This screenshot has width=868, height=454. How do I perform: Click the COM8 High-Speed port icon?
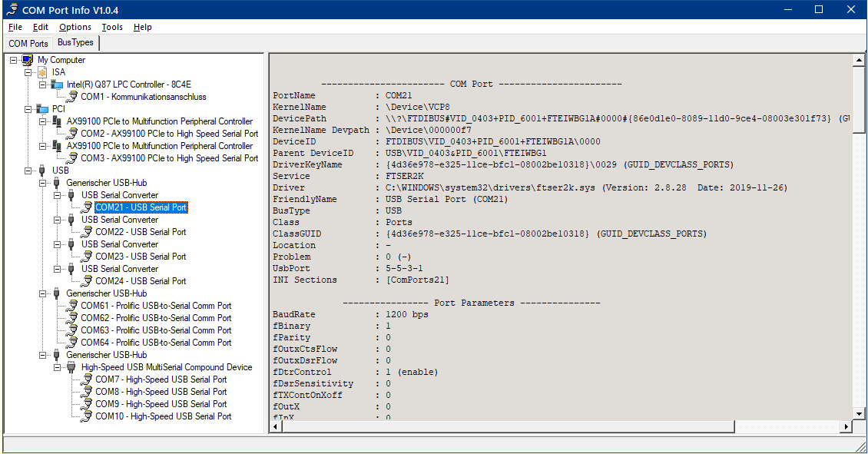(x=86, y=392)
